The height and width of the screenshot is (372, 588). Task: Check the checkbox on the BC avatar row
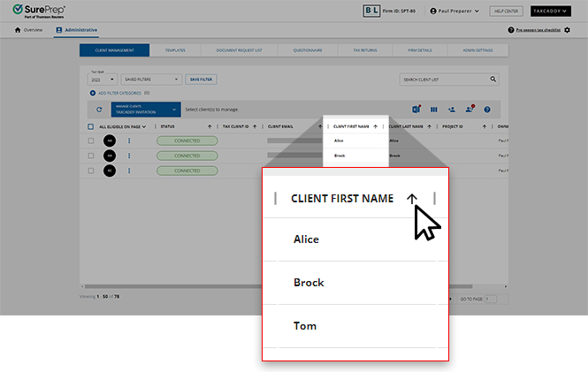coord(91,171)
